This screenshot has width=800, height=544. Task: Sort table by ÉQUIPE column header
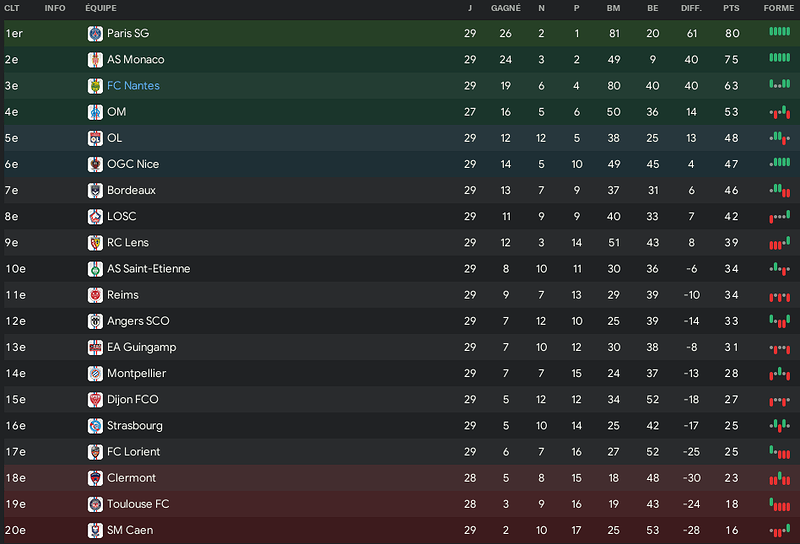tap(101, 8)
